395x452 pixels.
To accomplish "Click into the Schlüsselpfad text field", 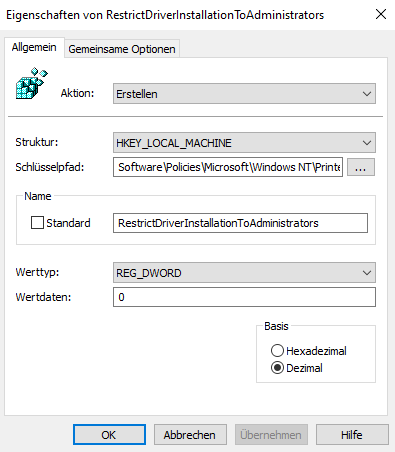I will (228, 167).
